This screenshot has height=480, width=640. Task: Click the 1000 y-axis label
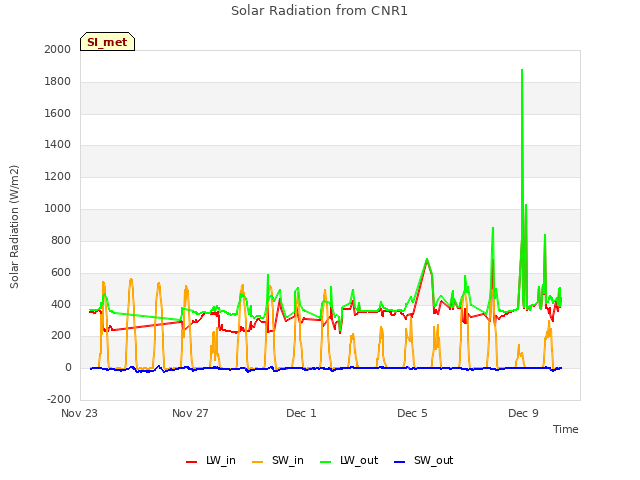(58, 209)
